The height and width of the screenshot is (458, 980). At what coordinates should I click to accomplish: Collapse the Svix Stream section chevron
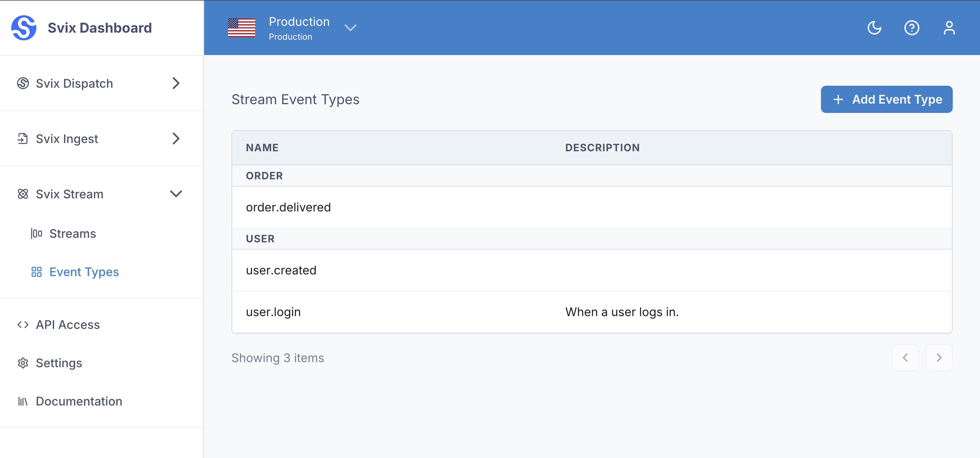(x=176, y=194)
